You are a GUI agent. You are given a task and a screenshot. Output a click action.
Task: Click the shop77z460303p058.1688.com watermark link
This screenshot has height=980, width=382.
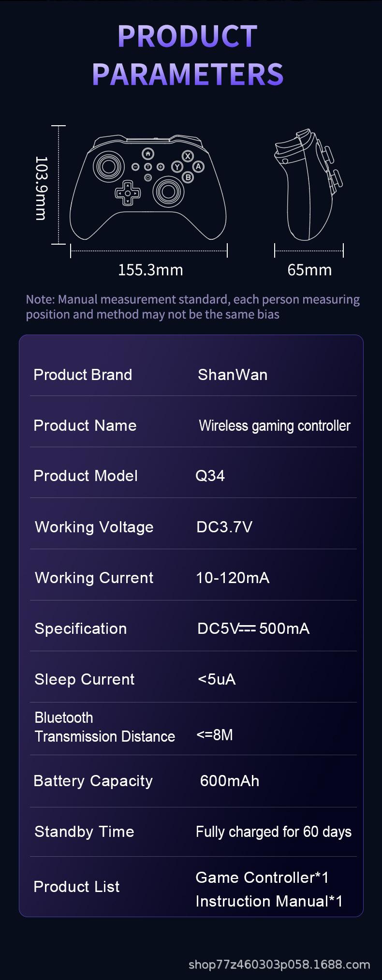tap(279, 965)
